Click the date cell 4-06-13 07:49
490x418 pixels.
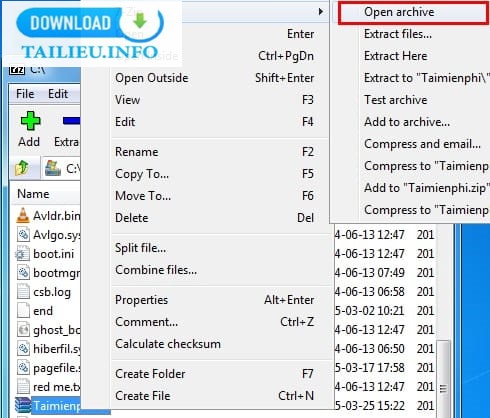[x=369, y=273]
